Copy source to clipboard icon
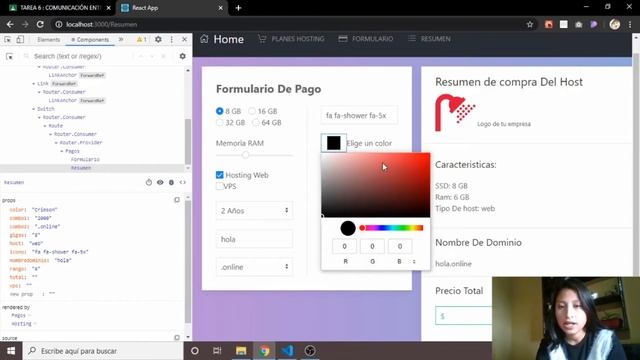640x360 pixels. pos(177,338)
